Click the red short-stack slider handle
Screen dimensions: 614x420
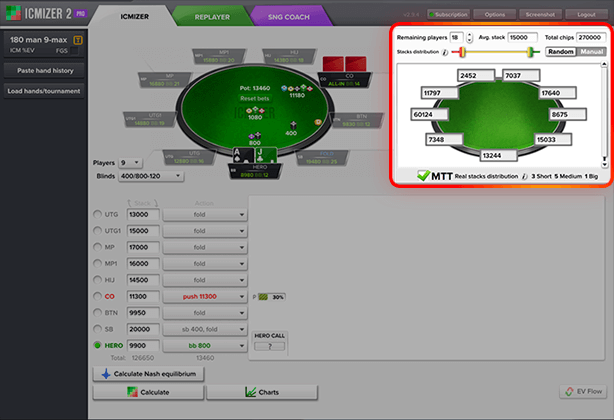coord(462,52)
